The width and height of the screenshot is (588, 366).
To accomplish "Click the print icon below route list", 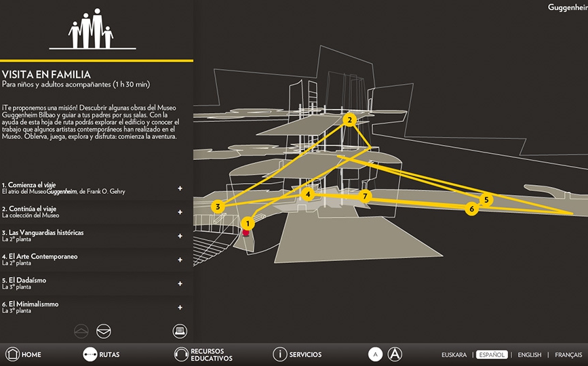I will tap(180, 331).
